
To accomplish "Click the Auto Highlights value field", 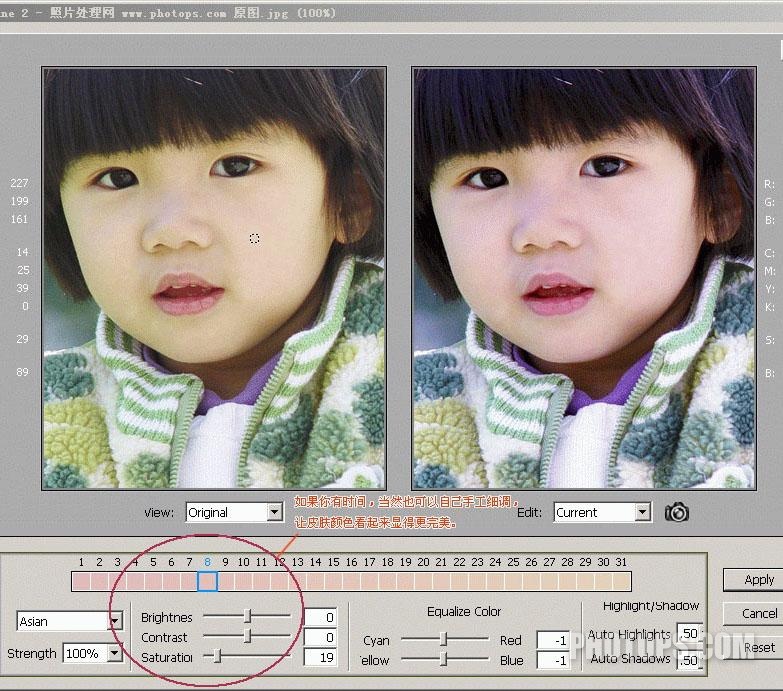I will click(690, 633).
